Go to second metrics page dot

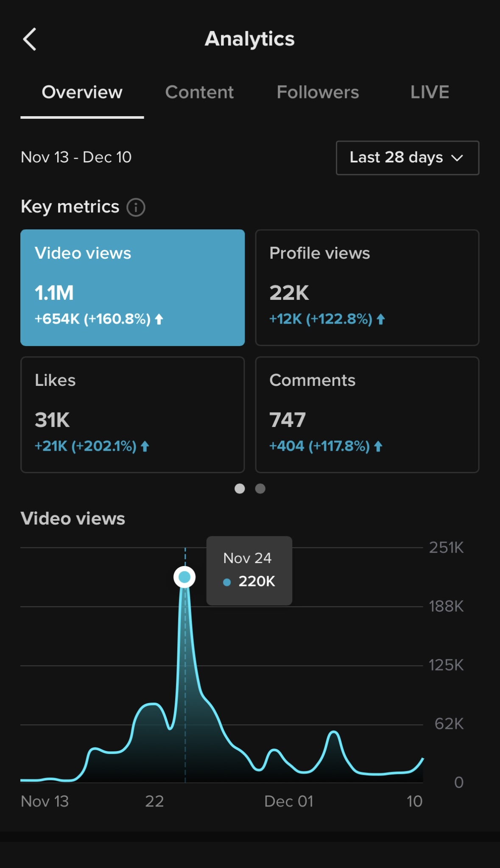click(x=260, y=488)
